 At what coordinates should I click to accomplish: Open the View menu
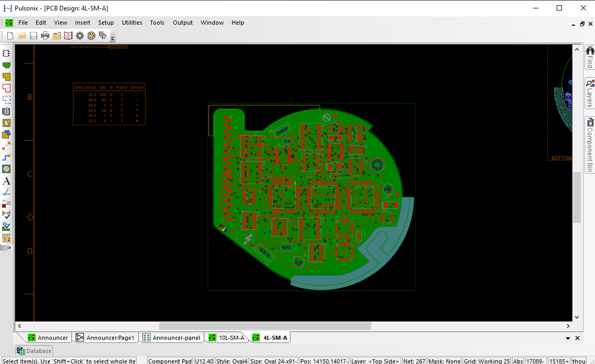[61, 23]
